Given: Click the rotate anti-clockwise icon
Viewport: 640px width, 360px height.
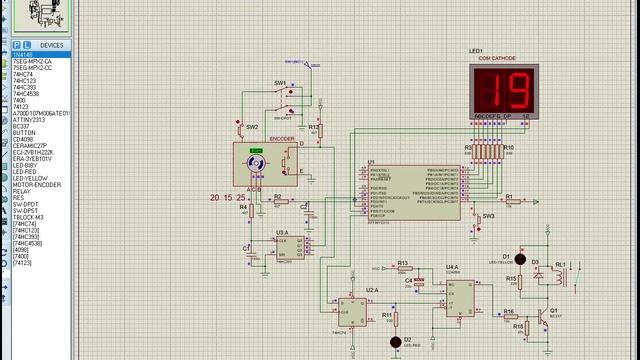Looking at the screenshot, I should 4,263.
